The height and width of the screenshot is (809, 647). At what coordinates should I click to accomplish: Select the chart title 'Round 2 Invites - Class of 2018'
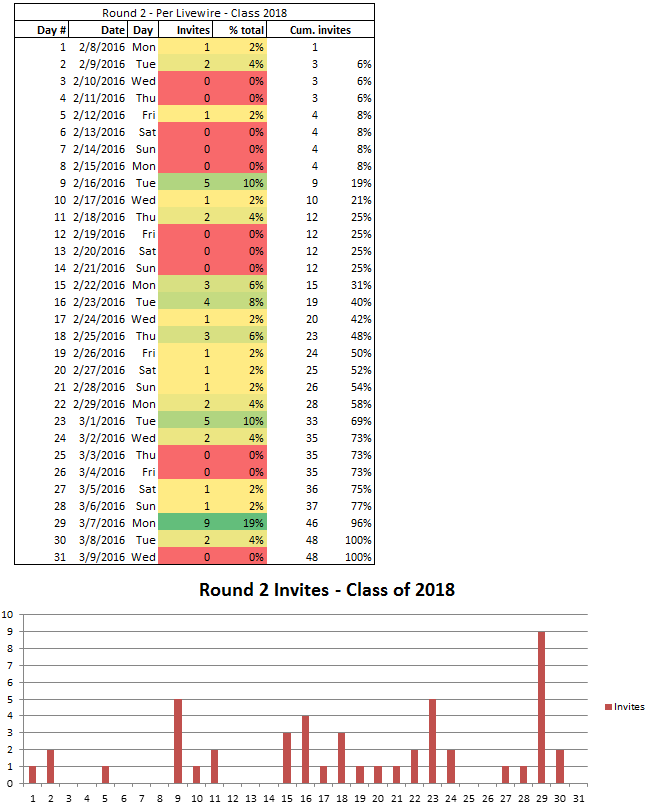[x=327, y=589]
